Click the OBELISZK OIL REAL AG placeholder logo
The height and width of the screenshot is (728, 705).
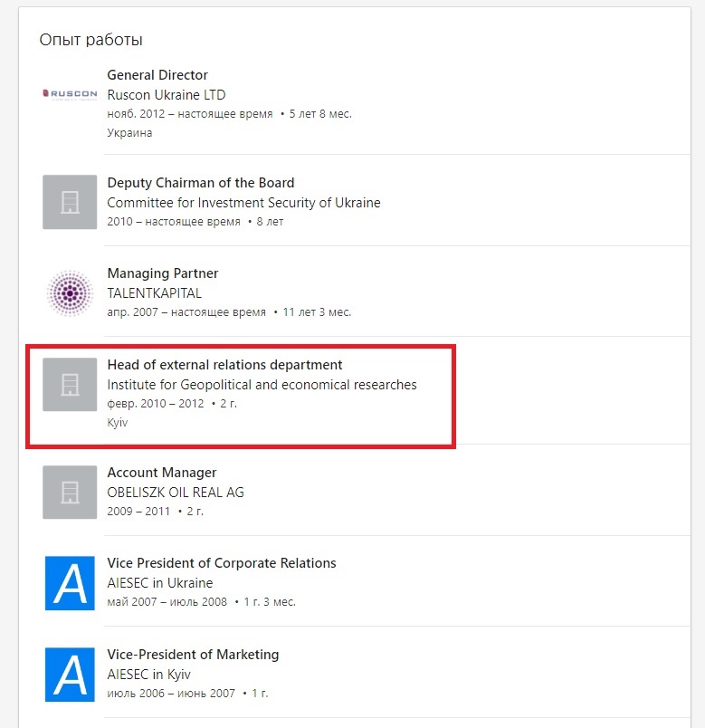coord(70,492)
